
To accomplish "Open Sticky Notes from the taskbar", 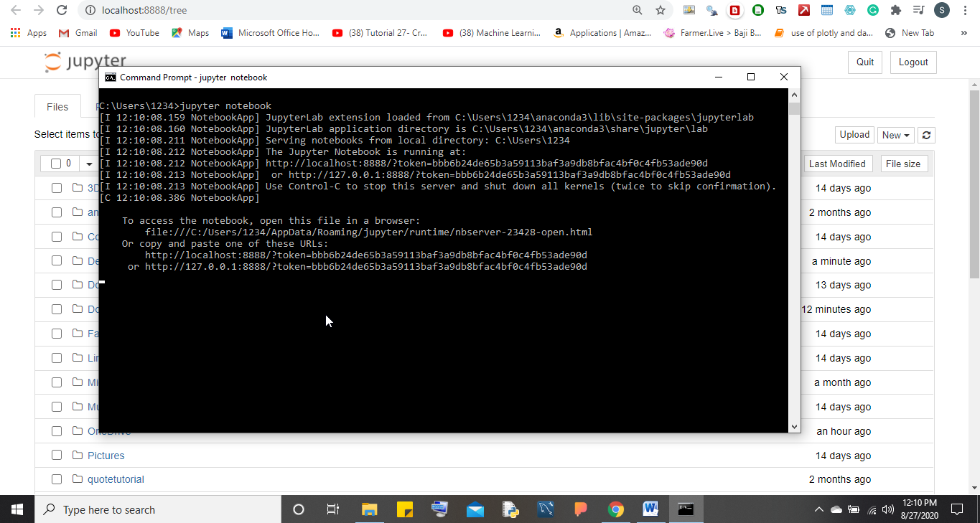I will 404,509.
